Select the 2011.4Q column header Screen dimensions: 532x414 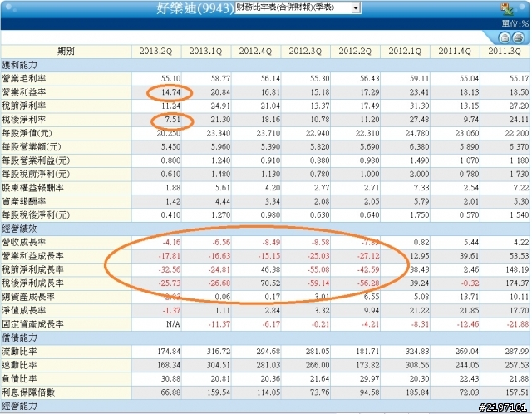pos(455,52)
